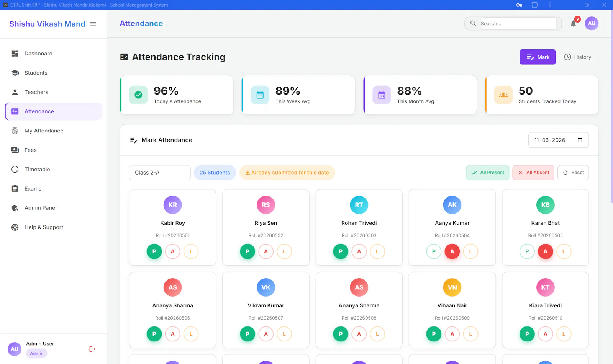Click Vihaan Nair's VN avatar
The image size is (613, 364).
[x=452, y=287]
